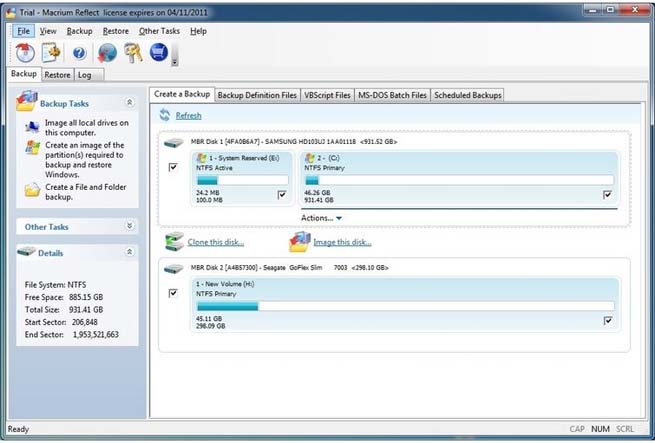
Task: Uncheck the System Reserved (E:) partition checkbox
Action: 282,195
